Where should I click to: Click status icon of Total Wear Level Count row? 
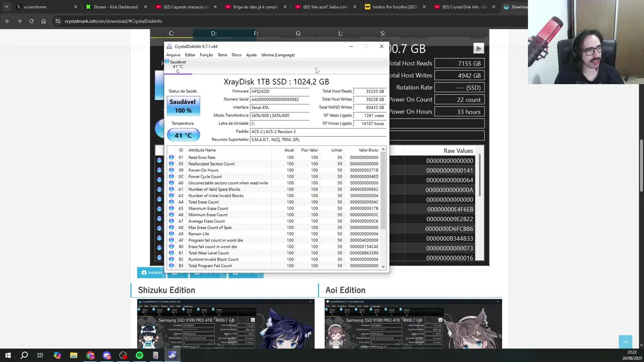pyautogui.click(x=172, y=253)
